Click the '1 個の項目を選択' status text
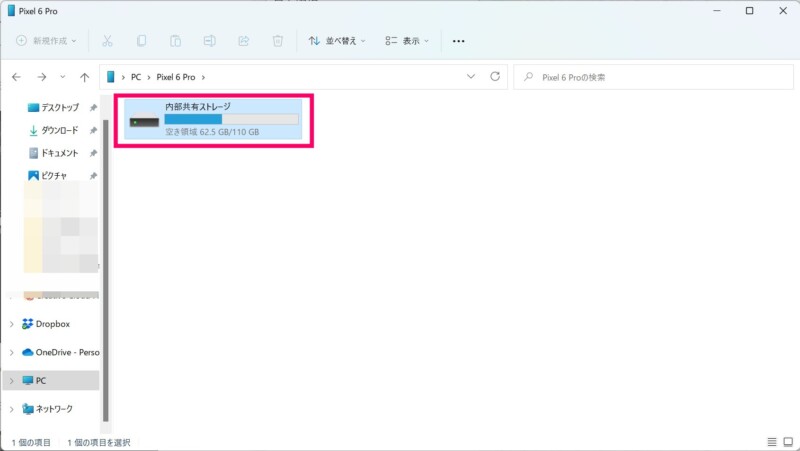This screenshot has height=451, width=800. (x=98, y=442)
